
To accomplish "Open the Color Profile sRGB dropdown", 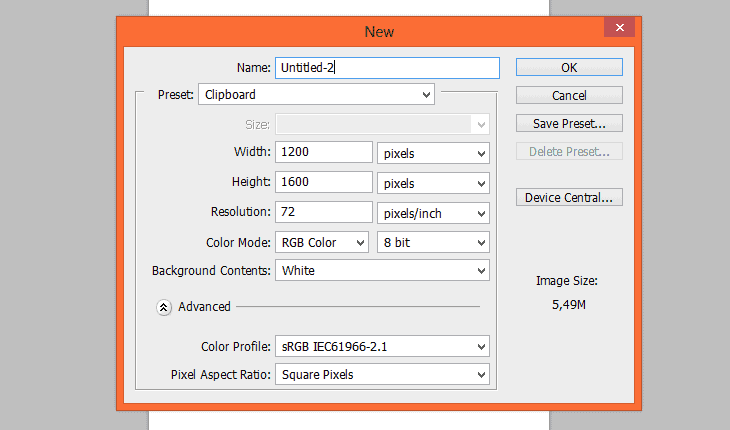I will (382, 347).
